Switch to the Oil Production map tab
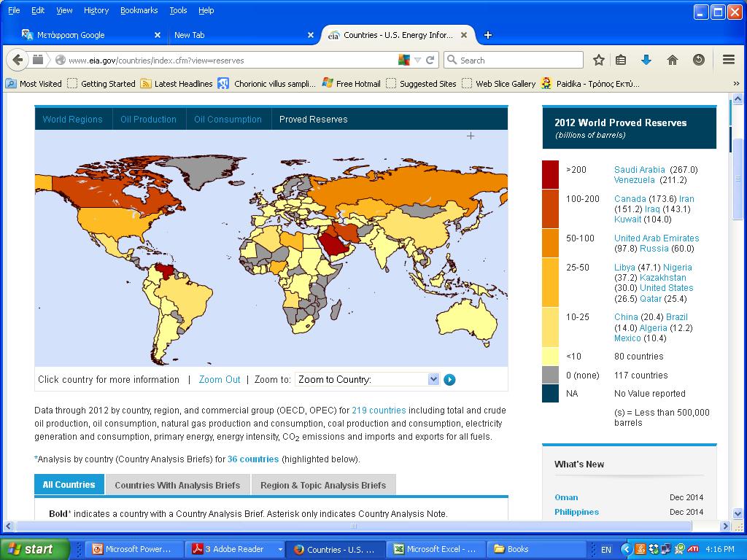Viewport: 747px width, 560px height. (x=148, y=120)
